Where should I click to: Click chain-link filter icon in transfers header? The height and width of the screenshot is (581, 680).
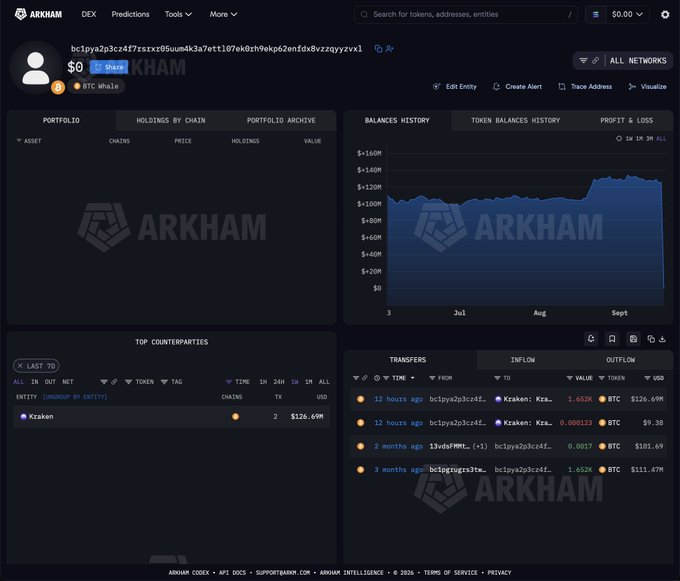[x=365, y=378]
